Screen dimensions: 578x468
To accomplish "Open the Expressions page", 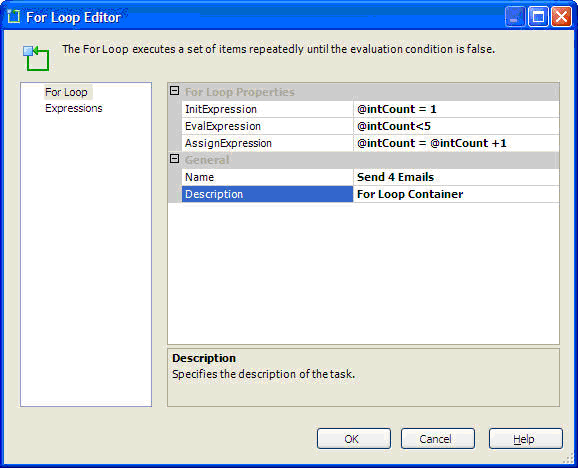I will pos(74,108).
